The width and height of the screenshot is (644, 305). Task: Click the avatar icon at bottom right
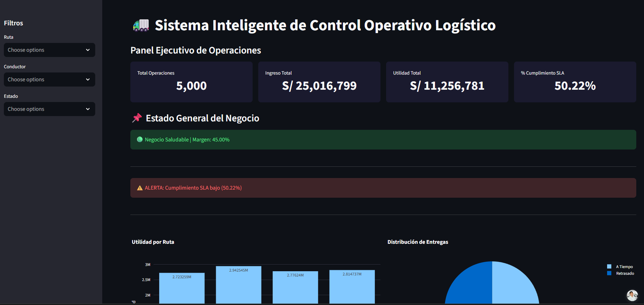click(632, 295)
